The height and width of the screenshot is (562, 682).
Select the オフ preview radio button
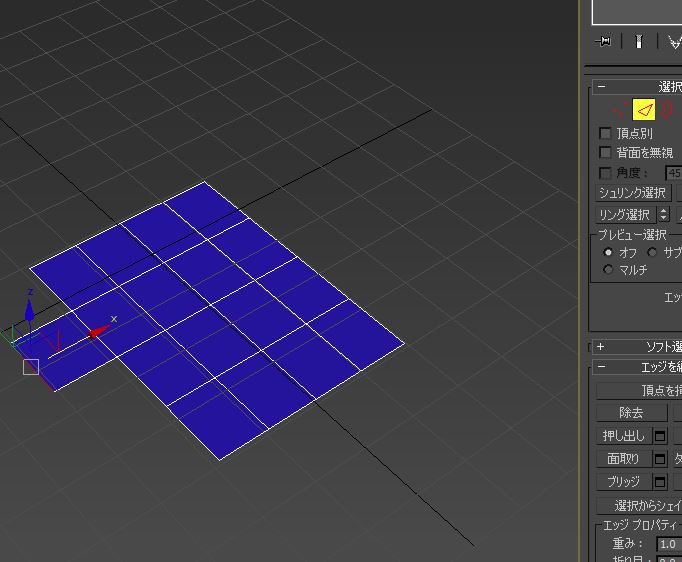click(x=608, y=253)
